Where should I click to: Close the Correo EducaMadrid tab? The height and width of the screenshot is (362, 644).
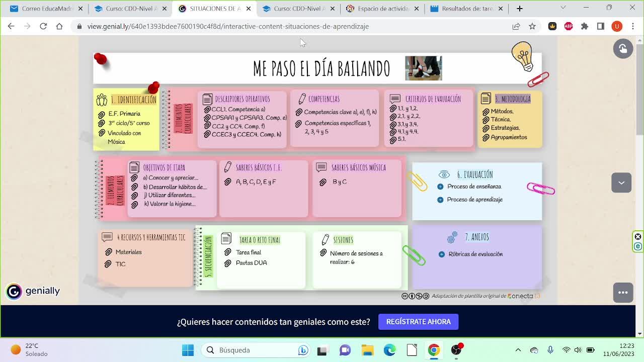pos(80,9)
